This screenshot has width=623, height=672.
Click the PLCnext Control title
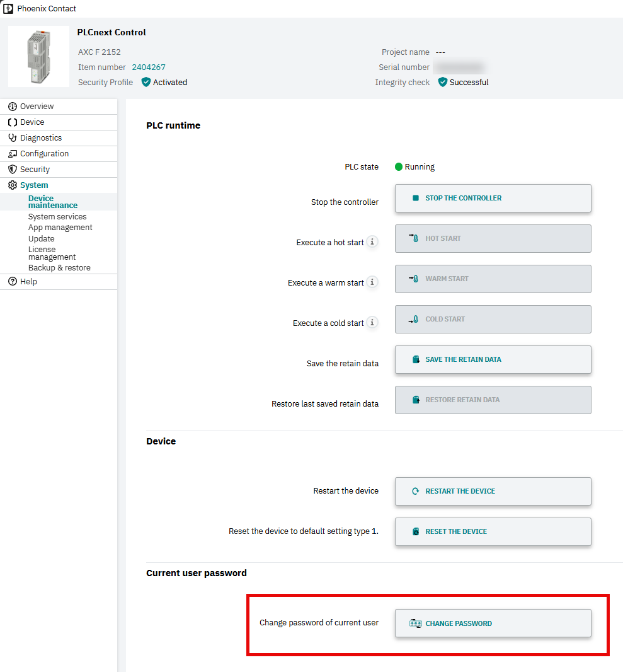tap(111, 32)
